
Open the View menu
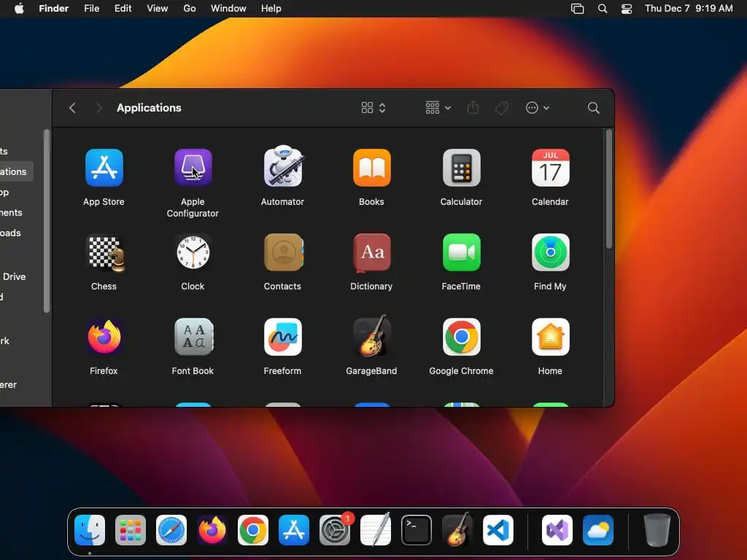[158, 9]
